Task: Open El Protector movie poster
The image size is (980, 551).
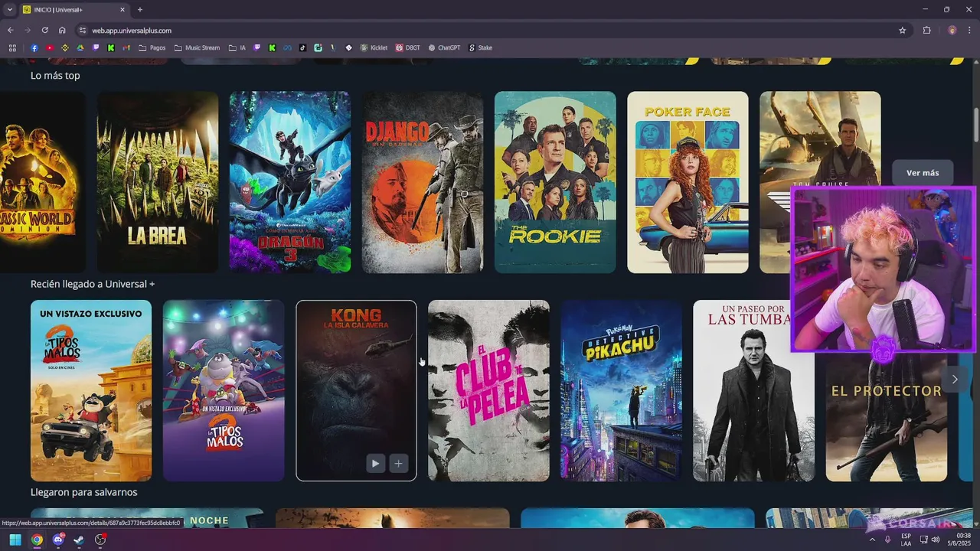Action: (x=887, y=417)
